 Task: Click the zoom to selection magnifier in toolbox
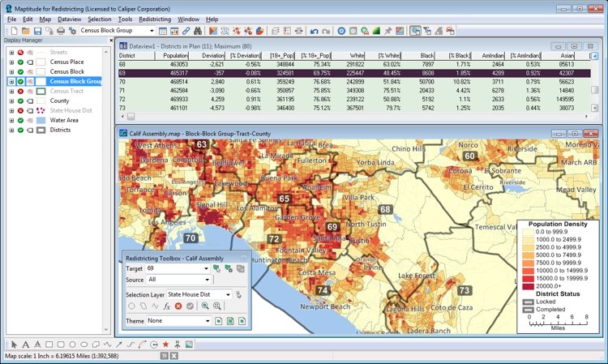coord(206,306)
